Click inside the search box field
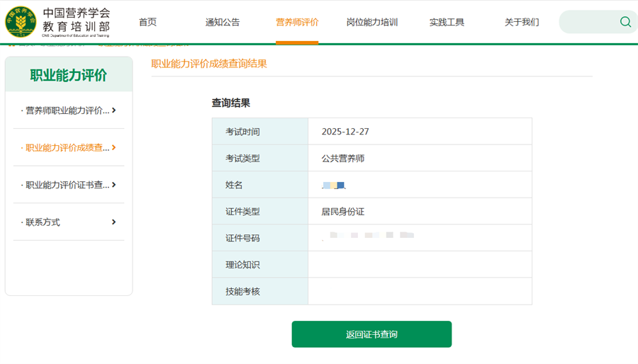Image resolution: width=638 pixels, height=364 pixels. [588, 22]
